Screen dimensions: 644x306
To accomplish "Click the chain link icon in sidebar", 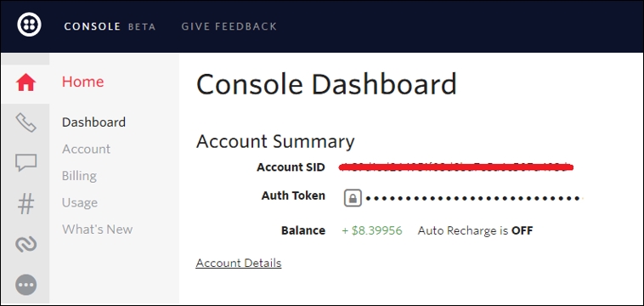I will click(x=25, y=245).
